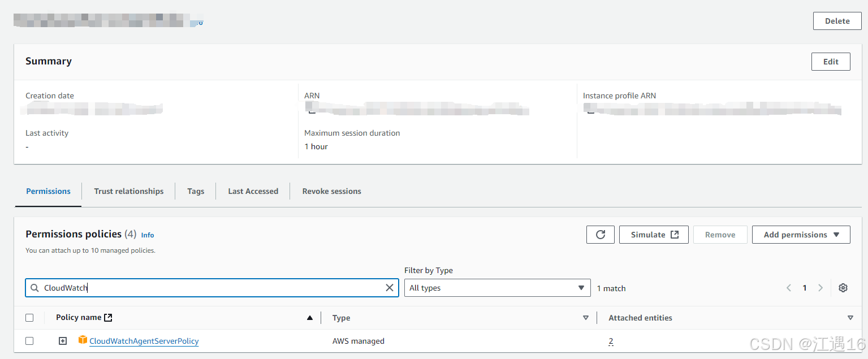Open the table preferences gear icon
The width and height of the screenshot is (868, 359).
pyautogui.click(x=843, y=288)
